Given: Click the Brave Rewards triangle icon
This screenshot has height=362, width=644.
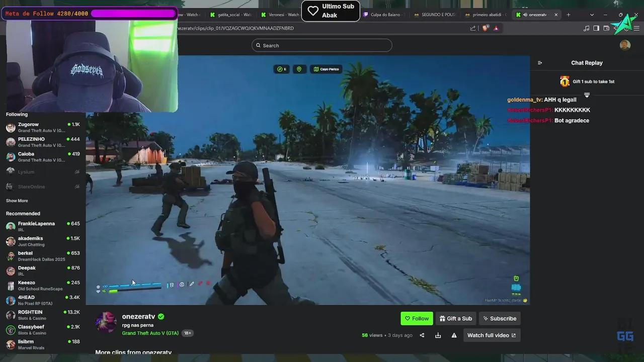Looking at the screenshot, I should click(x=496, y=28).
